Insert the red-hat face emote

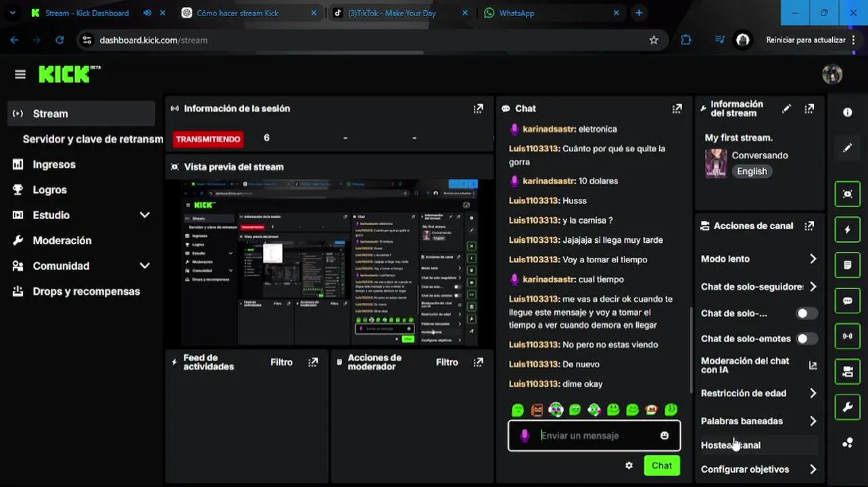point(652,410)
